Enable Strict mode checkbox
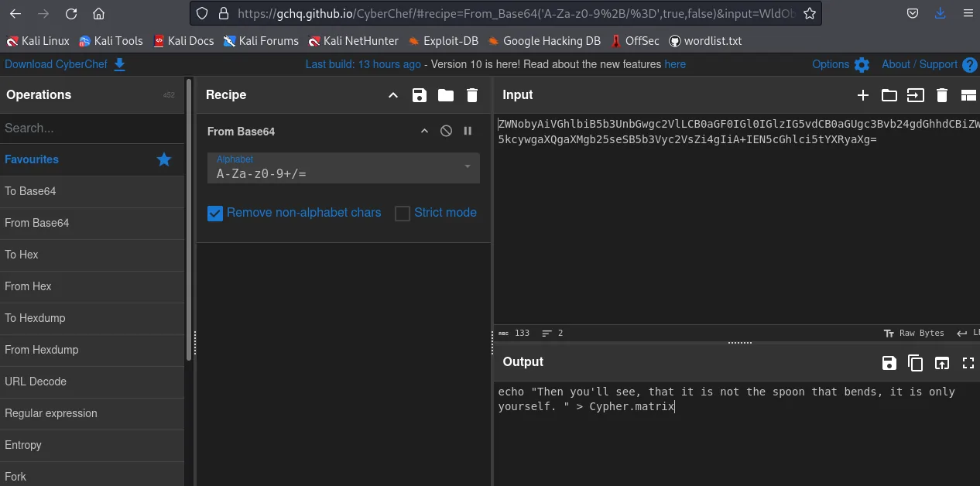This screenshot has width=980, height=486. [403, 213]
